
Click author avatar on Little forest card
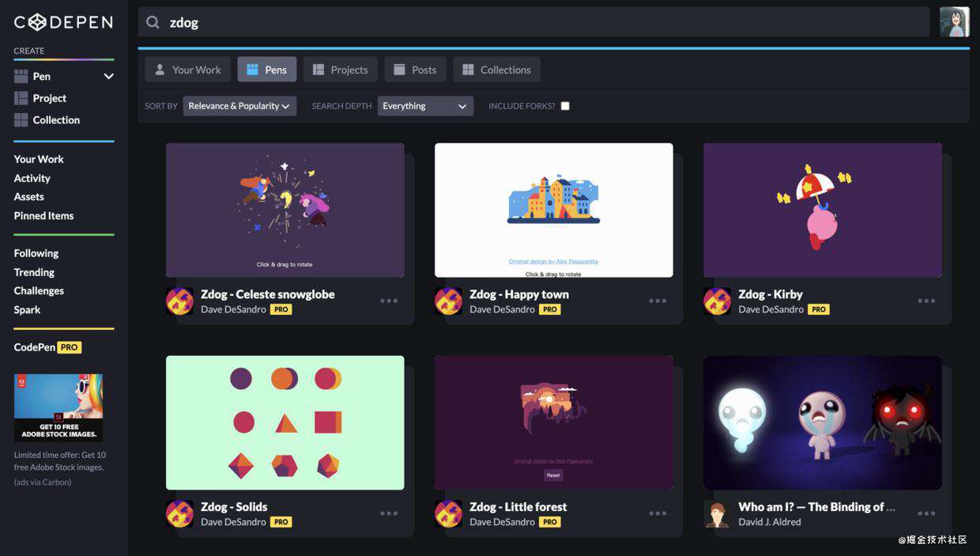448,514
